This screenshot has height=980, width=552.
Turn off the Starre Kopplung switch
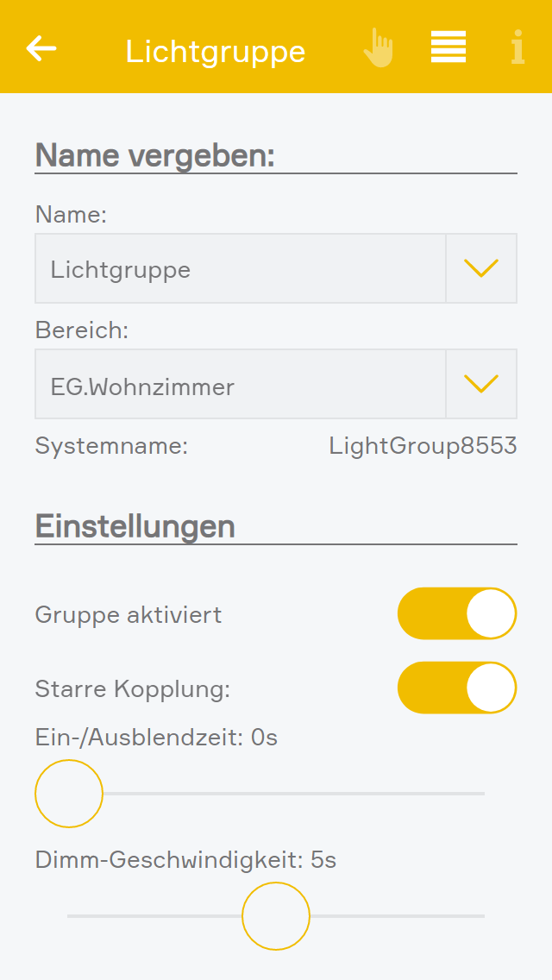point(456,688)
